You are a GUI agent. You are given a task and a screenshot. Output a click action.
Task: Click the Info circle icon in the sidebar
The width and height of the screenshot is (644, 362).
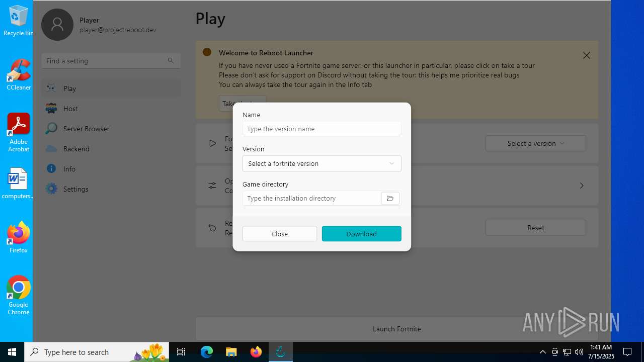click(51, 168)
